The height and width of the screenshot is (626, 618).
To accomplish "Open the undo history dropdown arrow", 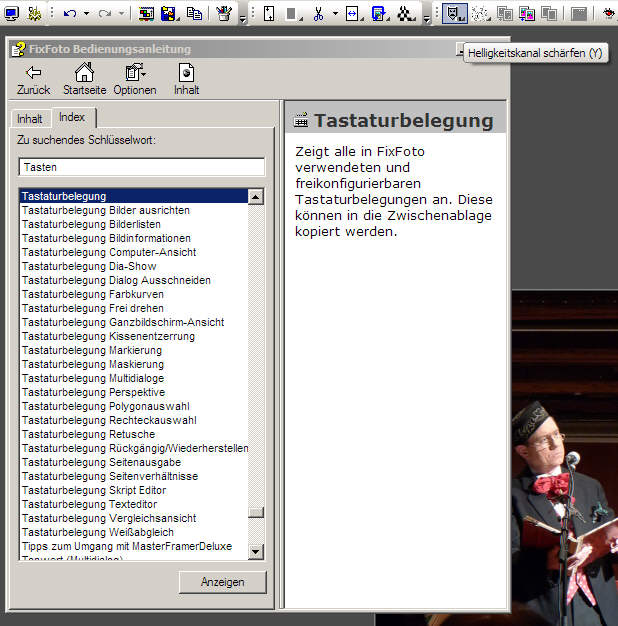I will tap(87, 14).
